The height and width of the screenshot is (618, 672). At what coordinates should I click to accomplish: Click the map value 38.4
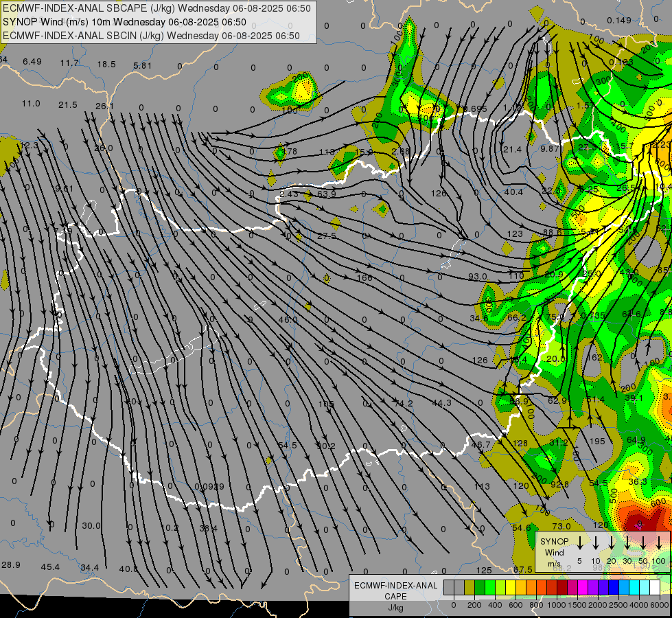tap(208, 528)
